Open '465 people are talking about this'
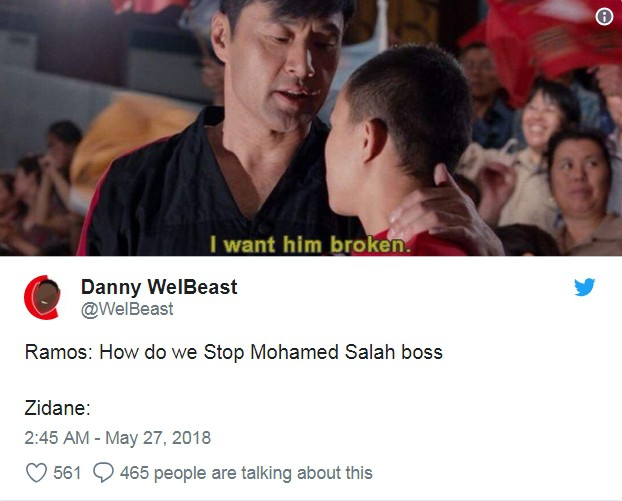 [246, 473]
